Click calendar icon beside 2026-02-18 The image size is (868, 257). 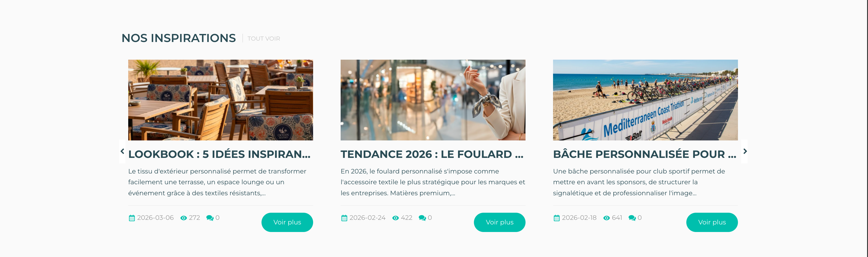click(x=557, y=218)
